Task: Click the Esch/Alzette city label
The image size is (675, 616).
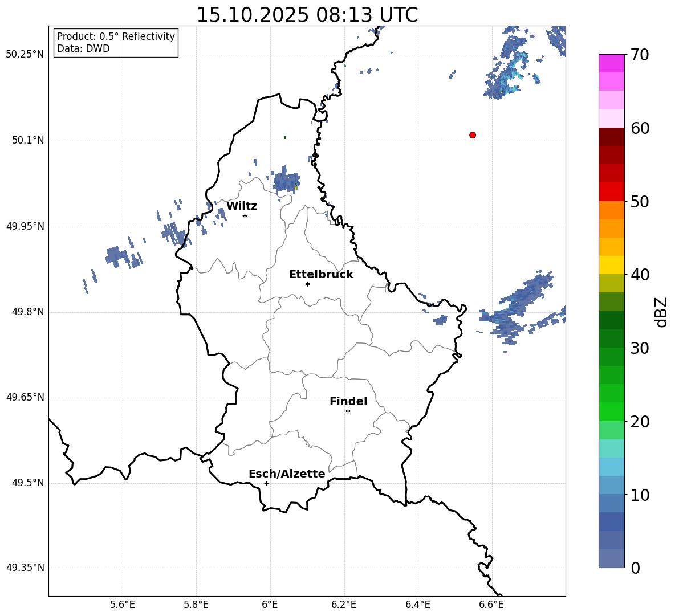Action: tap(287, 474)
